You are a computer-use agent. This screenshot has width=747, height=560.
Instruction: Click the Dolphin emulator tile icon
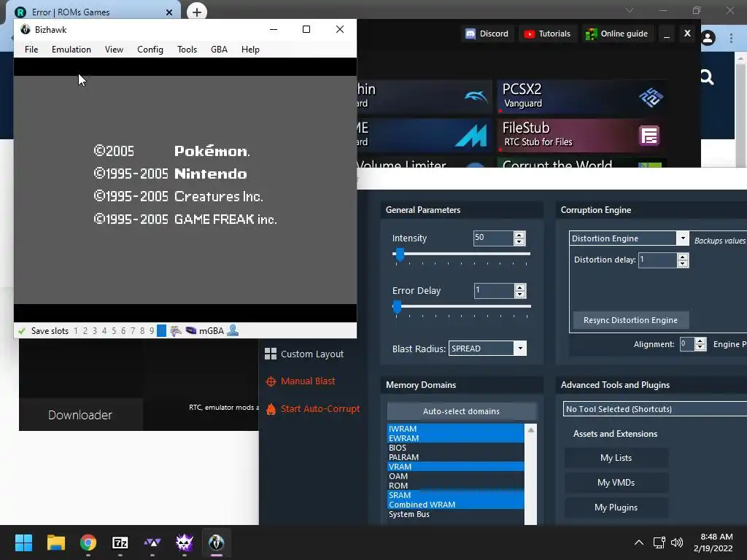pyautogui.click(x=476, y=97)
